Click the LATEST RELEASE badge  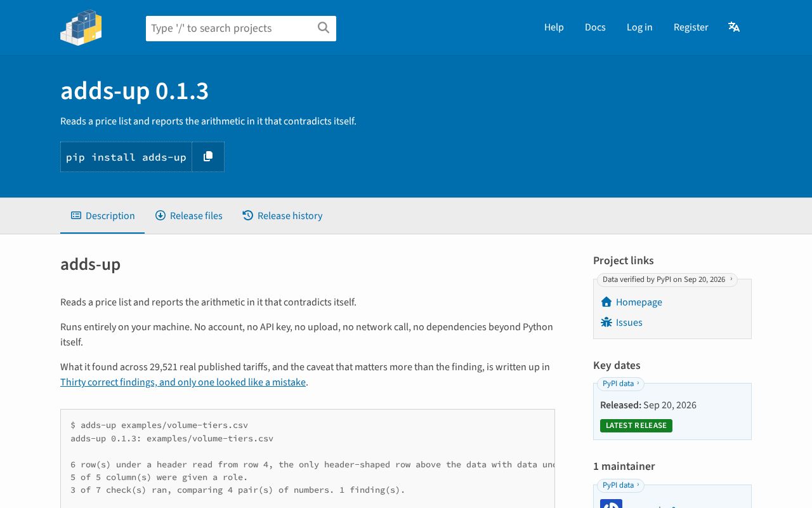(x=636, y=425)
